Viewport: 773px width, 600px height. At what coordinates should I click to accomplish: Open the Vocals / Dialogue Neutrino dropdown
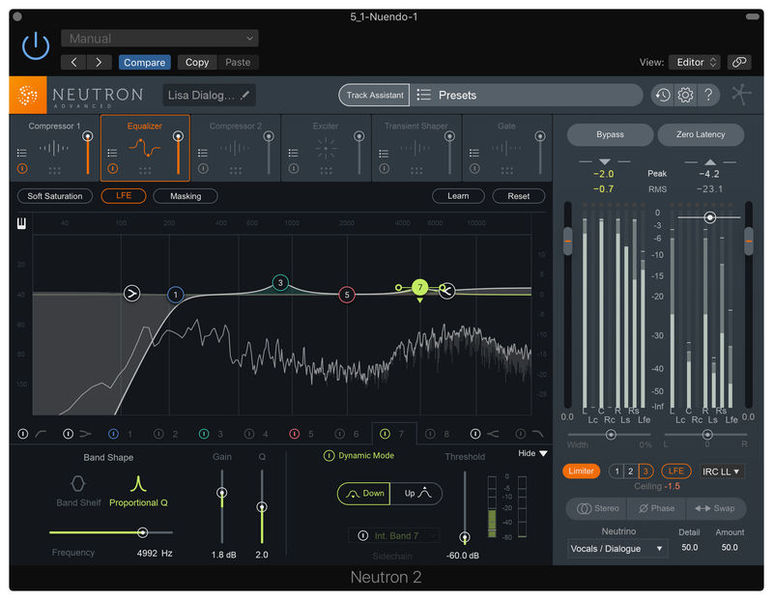coord(616,549)
